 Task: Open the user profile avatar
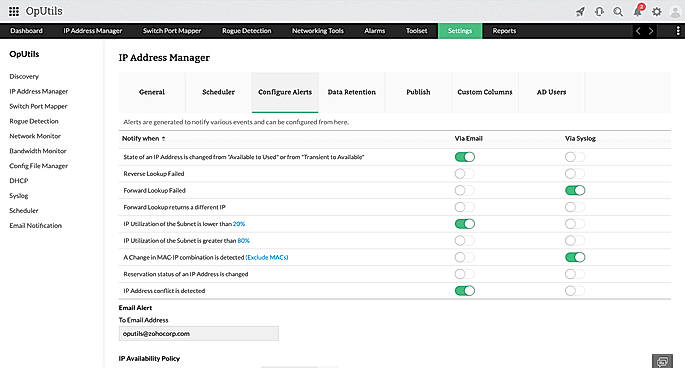tap(675, 12)
